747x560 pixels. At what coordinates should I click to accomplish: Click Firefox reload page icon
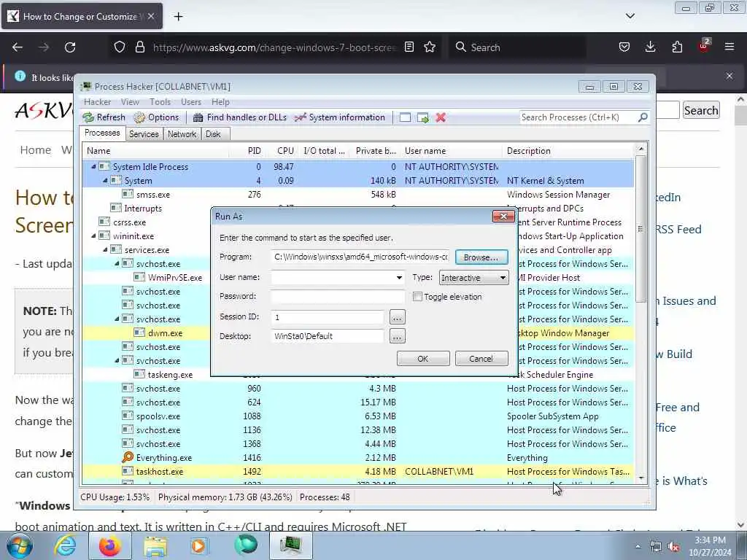pos(70,47)
